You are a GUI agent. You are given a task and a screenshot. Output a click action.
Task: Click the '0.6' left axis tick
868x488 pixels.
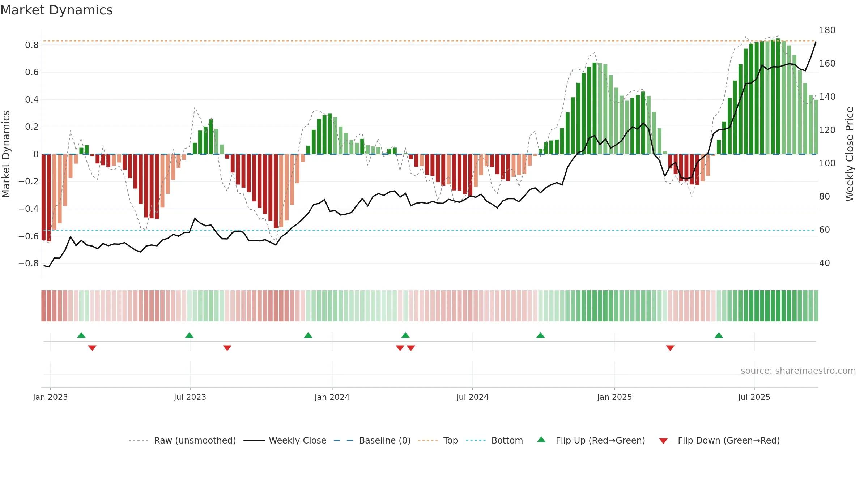32,72
